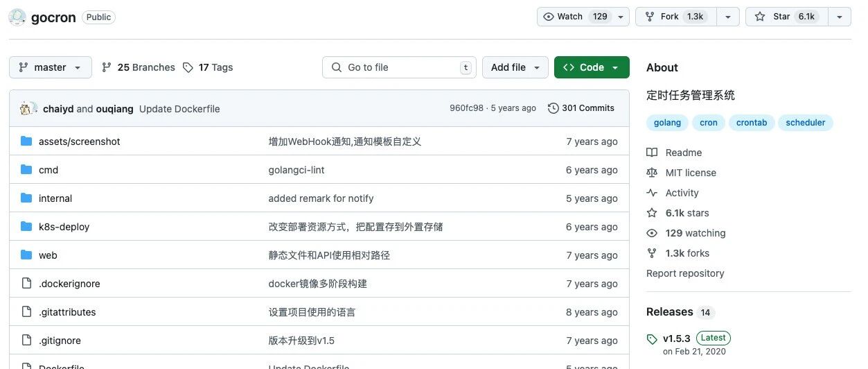The width and height of the screenshot is (868, 369).
Task: Click the folder icon for internal
Action: pos(26,198)
